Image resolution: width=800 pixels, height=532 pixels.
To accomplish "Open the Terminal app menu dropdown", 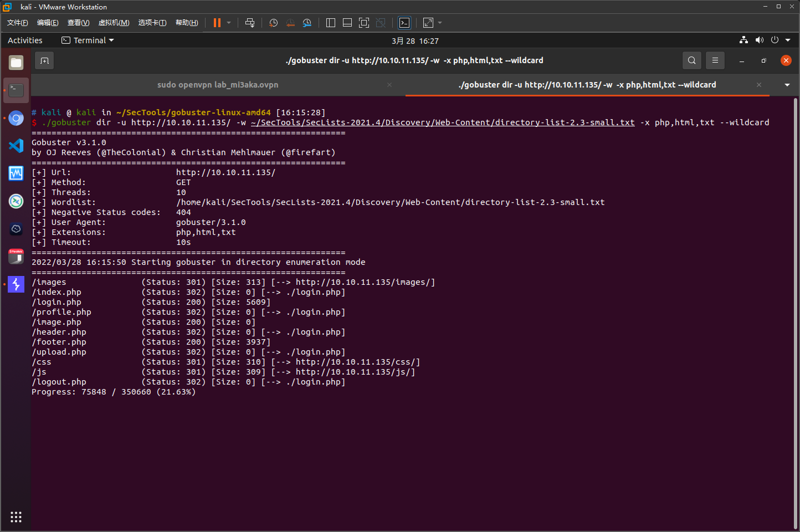I will tap(88, 40).
